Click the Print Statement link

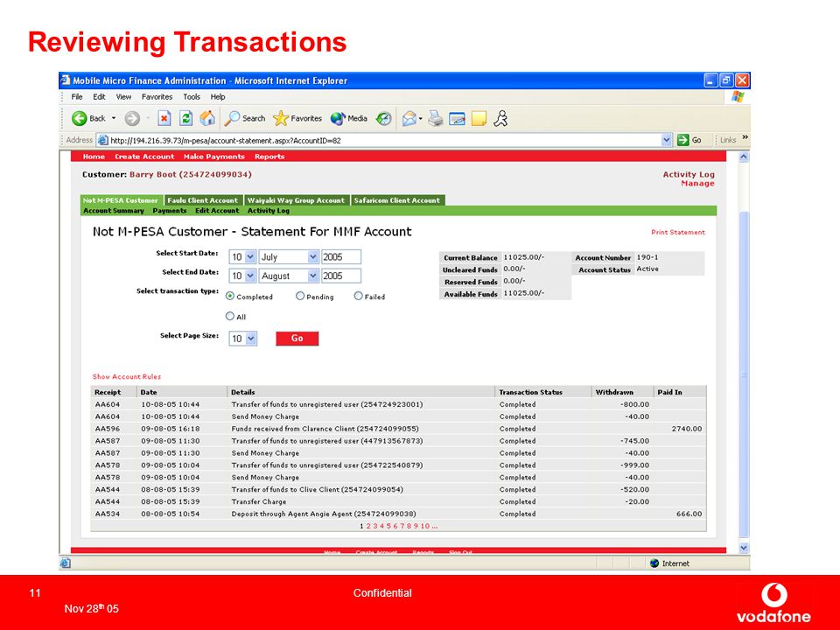tap(677, 232)
